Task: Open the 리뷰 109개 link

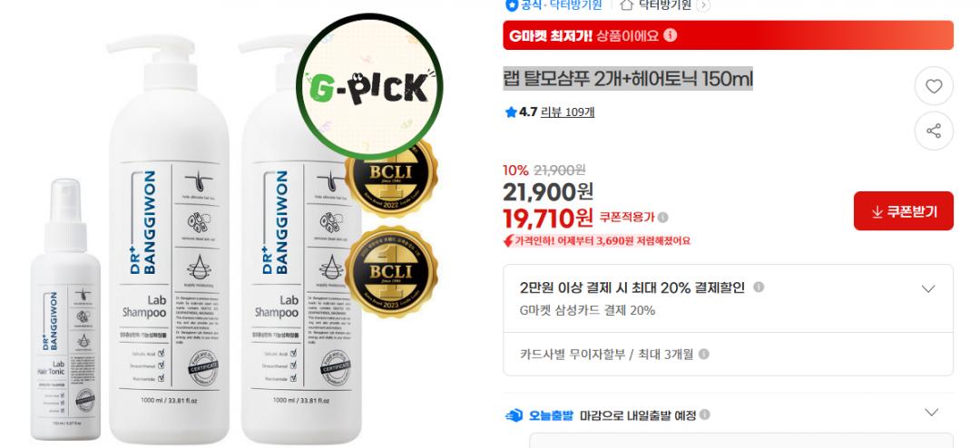Action: [x=567, y=112]
